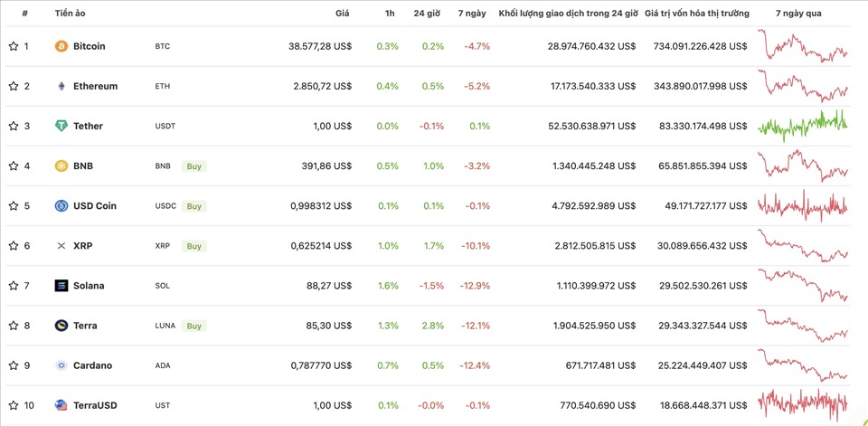This screenshot has height=426, width=868.
Task: Open Ethereum 7-day sparkline chart
Action: (x=803, y=86)
